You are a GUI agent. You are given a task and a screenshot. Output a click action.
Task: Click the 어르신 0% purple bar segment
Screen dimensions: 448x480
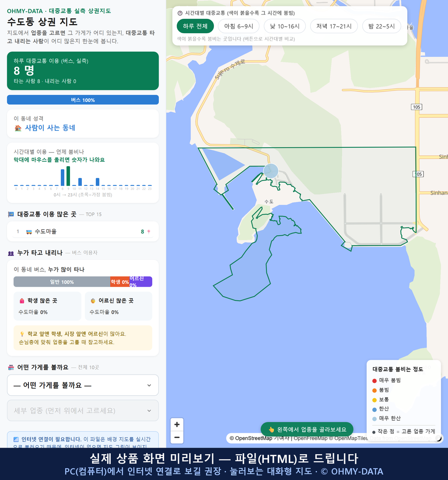(140, 282)
